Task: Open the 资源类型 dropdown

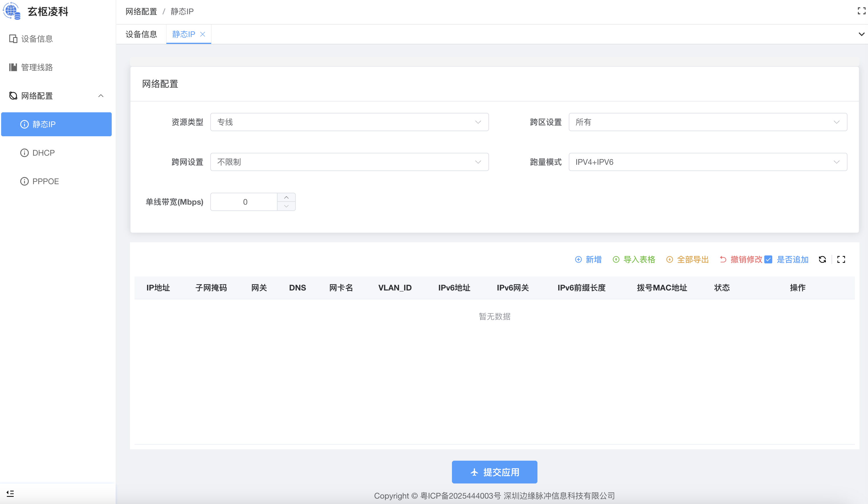Action: coord(349,122)
